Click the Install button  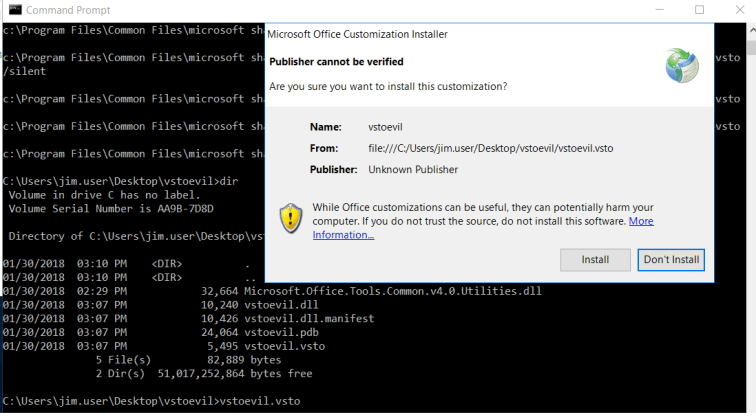pos(595,260)
